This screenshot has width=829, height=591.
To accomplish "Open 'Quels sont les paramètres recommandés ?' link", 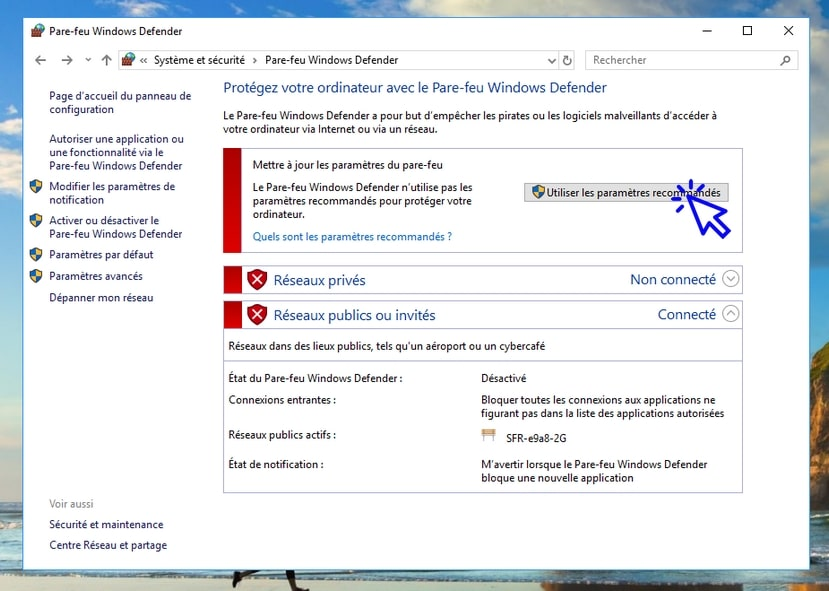I will (x=352, y=237).
